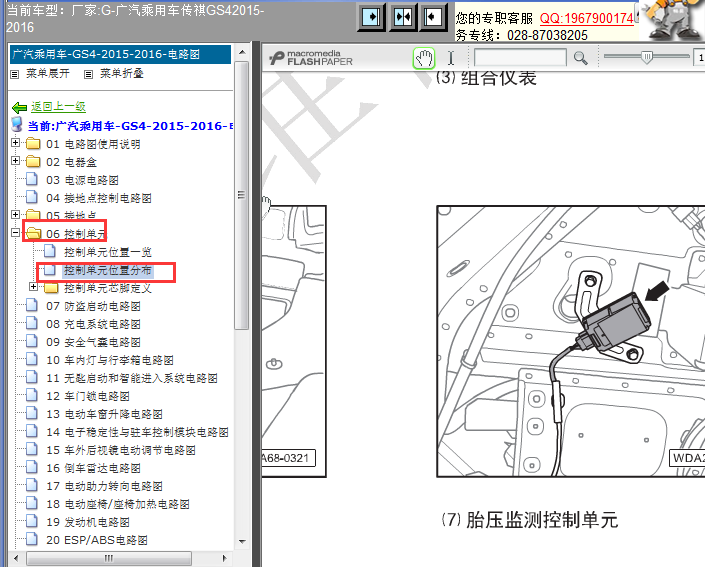Click the tree panel vertical scrollbar thumb
The width and height of the screenshot is (705, 567).
pyautogui.click(x=242, y=195)
